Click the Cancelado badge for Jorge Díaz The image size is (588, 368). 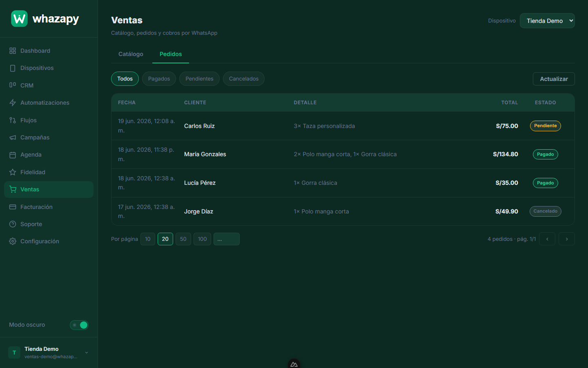tap(546, 211)
